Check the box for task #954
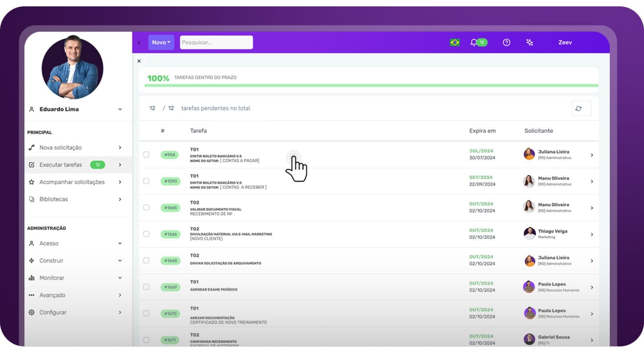The image size is (644, 353). click(146, 155)
